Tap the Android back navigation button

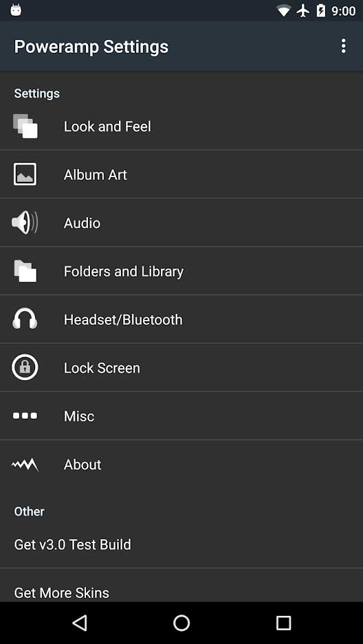tap(79, 623)
